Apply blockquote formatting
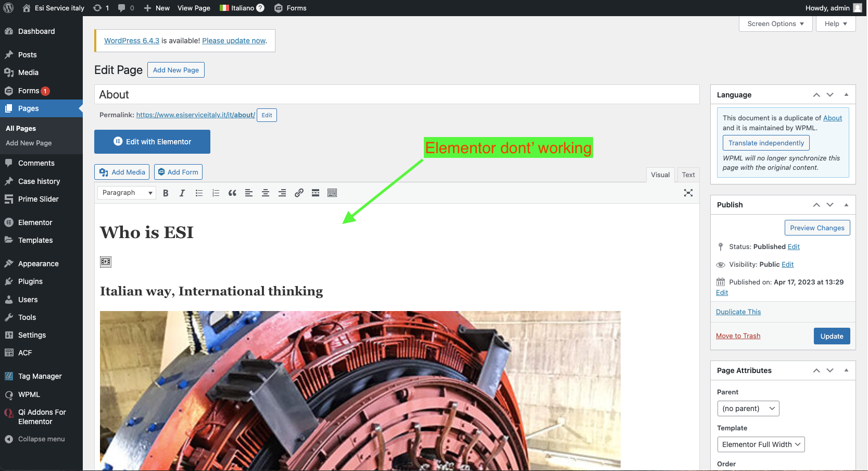 (x=232, y=193)
